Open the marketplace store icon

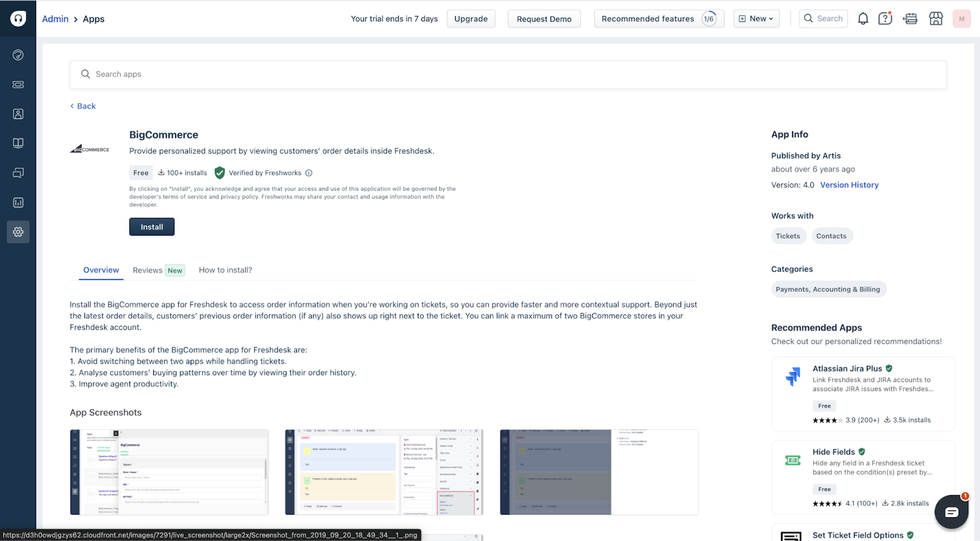point(936,18)
